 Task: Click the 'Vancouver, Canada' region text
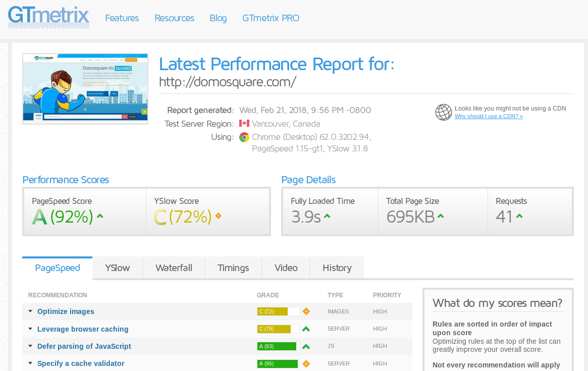pyautogui.click(x=286, y=124)
